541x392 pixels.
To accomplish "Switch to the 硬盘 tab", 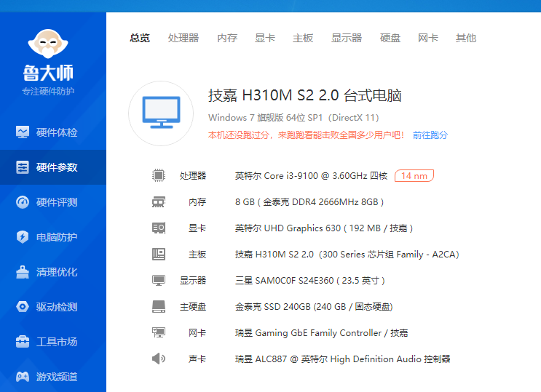I will click(390, 38).
